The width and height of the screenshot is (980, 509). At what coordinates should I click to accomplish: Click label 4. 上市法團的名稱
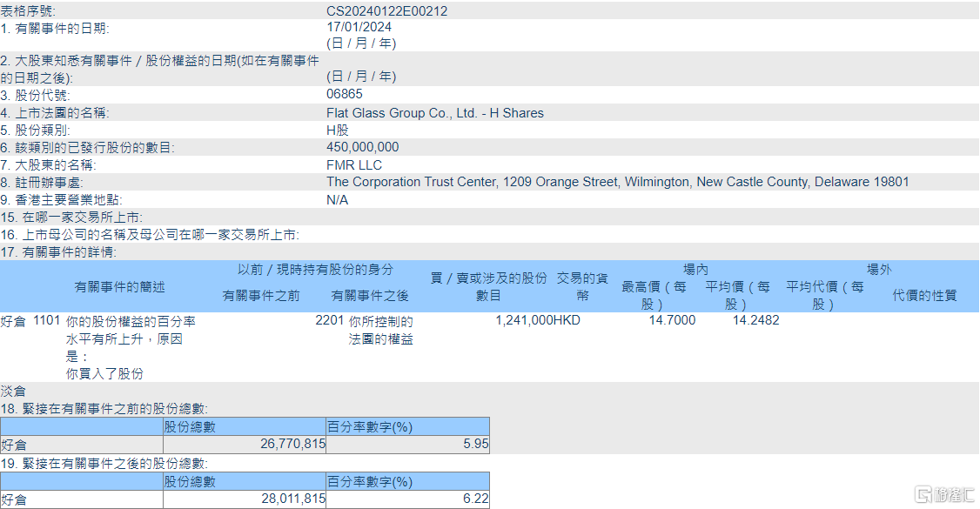coord(55,113)
